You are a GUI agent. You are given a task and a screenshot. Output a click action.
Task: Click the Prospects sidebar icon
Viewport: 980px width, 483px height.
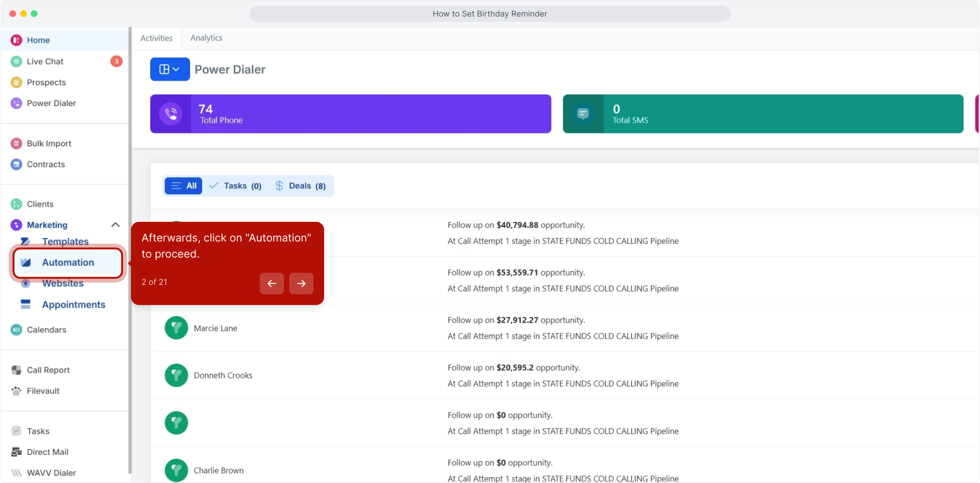(16, 82)
